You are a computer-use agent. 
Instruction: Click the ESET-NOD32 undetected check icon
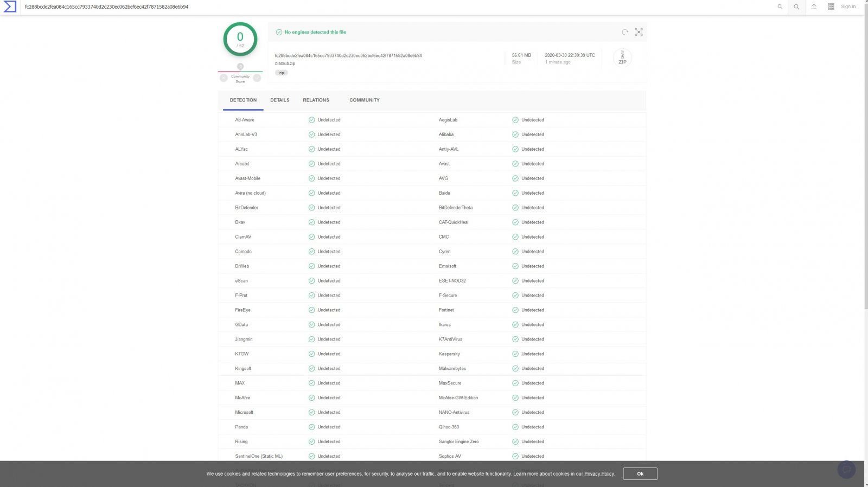(x=515, y=281)
